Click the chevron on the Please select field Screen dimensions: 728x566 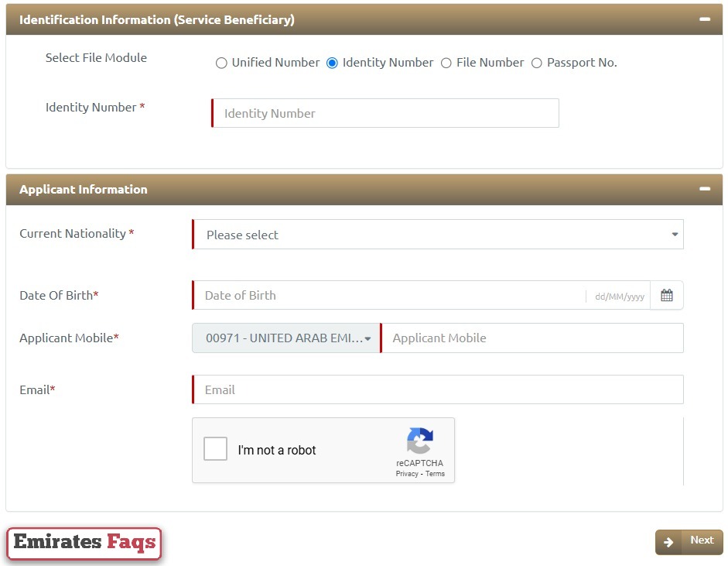[x=674, y=235]
